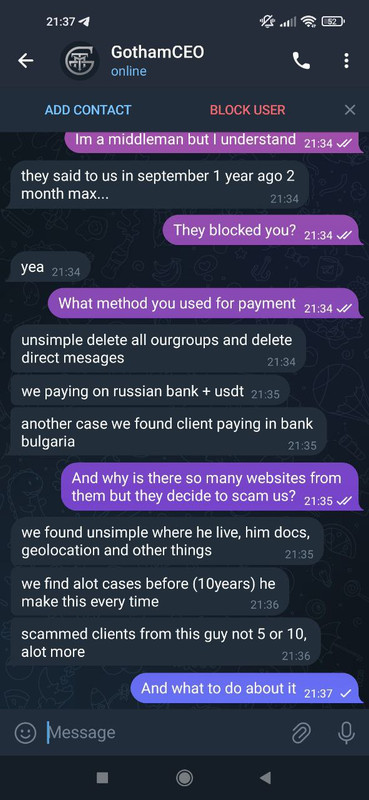The image size is (369, 800).
Task: Tap the 'What method you used for payment' bubble
Action: [205, 303]
